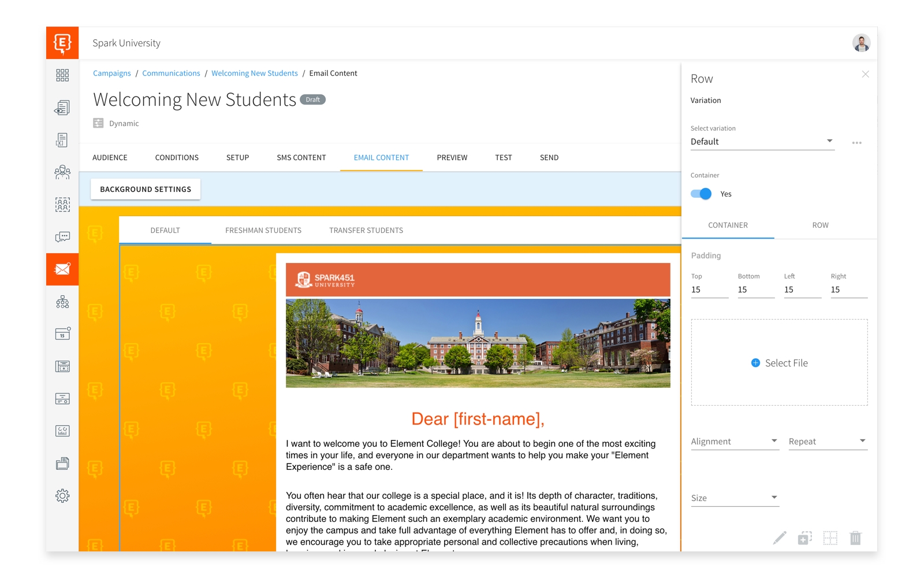Click the Spark University title text

point(126,43)
